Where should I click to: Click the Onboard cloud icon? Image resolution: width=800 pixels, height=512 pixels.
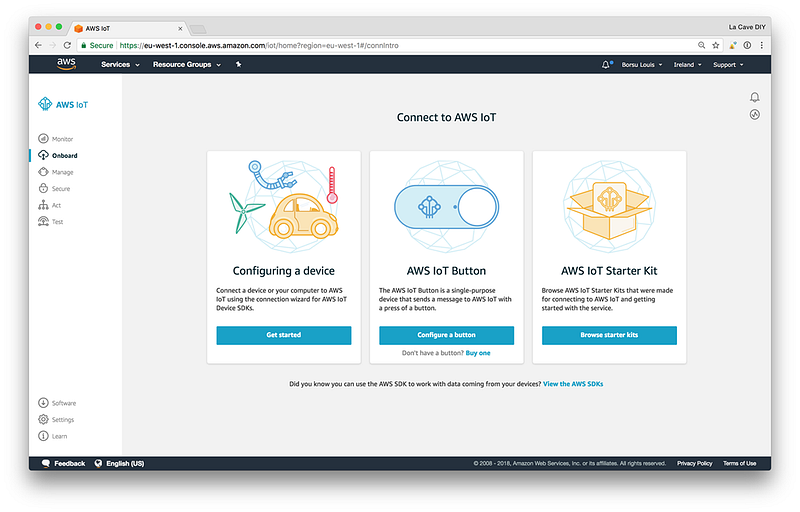click(43, 155)
